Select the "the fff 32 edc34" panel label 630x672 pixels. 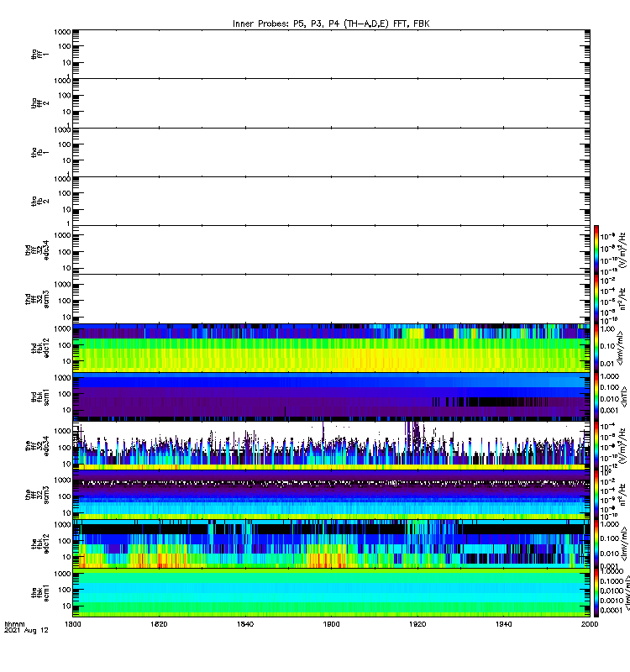point(37,446)
